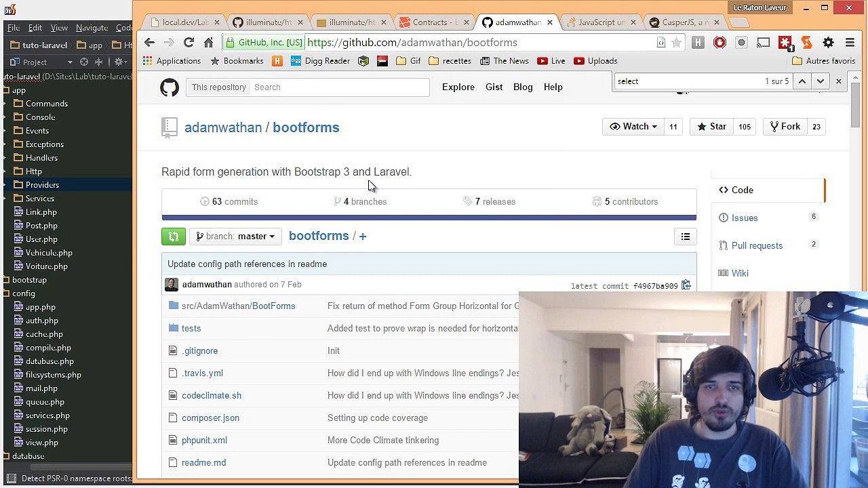Viewport: 868px width, 488px height.
Task: View the 7 releases link
Action: [x=489, y=202]
